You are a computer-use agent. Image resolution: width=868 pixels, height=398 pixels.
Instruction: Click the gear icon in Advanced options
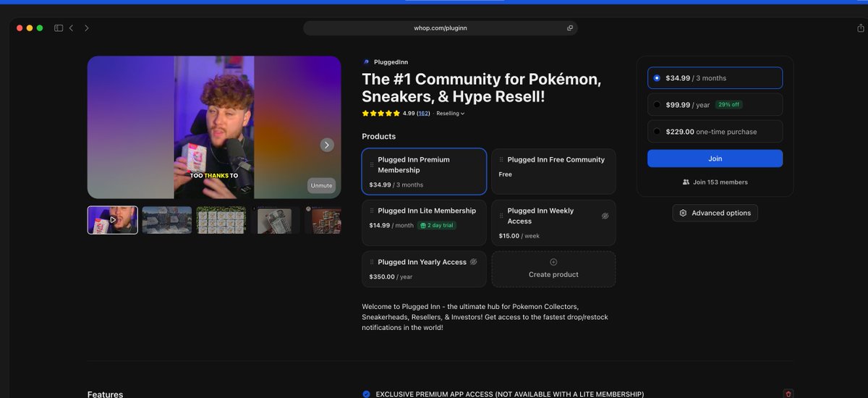click(683, 213)
